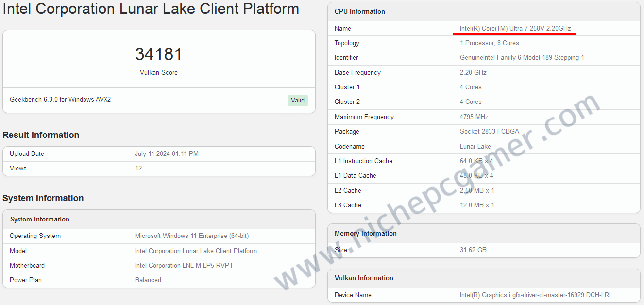This screenshot has height=305, width=644.
Task: Click the "CPU Information" table header
Action: tap(484, 12)
